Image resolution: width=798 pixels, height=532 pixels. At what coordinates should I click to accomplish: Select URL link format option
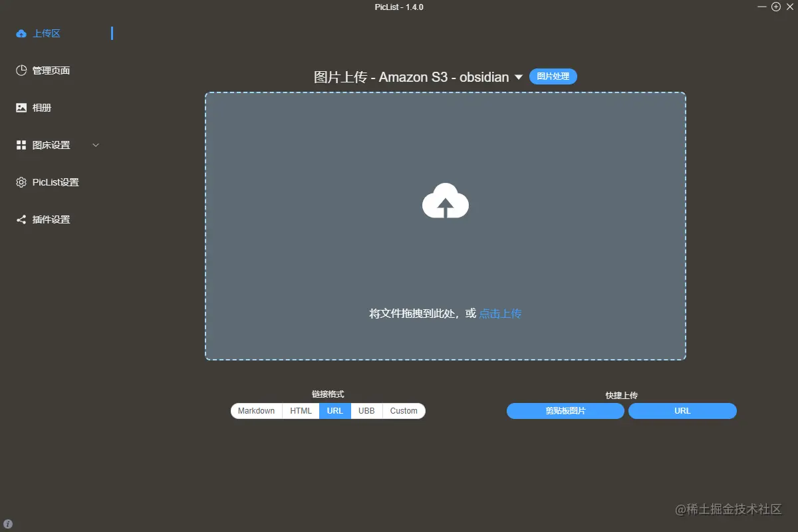tap(335, 411)
